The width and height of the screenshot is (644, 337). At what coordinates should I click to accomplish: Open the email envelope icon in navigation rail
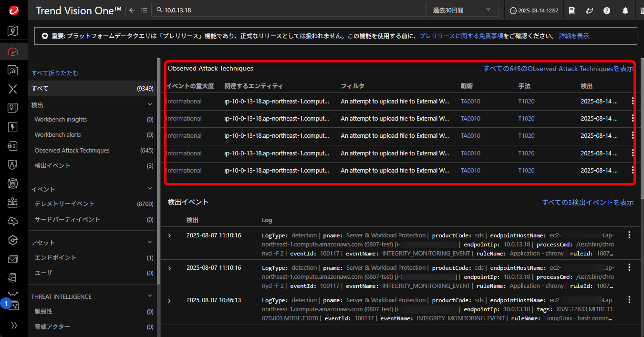click(x=13, y=259)
